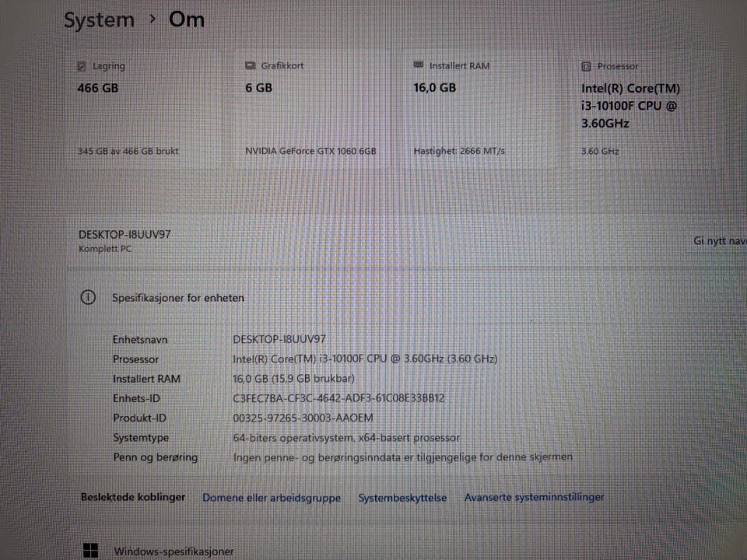Click the Systemtype 64-biters operativsystem value
The width and height of the screenshot is (747, 560).
tap(346, 438)
